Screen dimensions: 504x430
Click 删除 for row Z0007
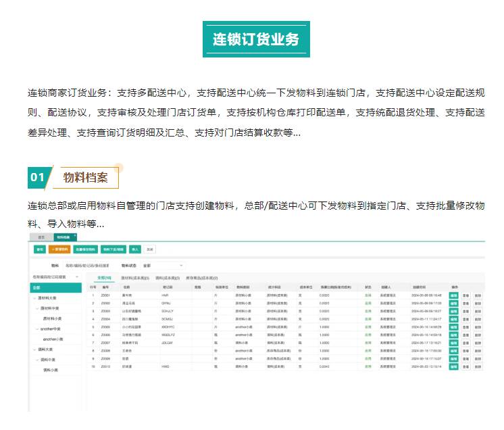478,343
